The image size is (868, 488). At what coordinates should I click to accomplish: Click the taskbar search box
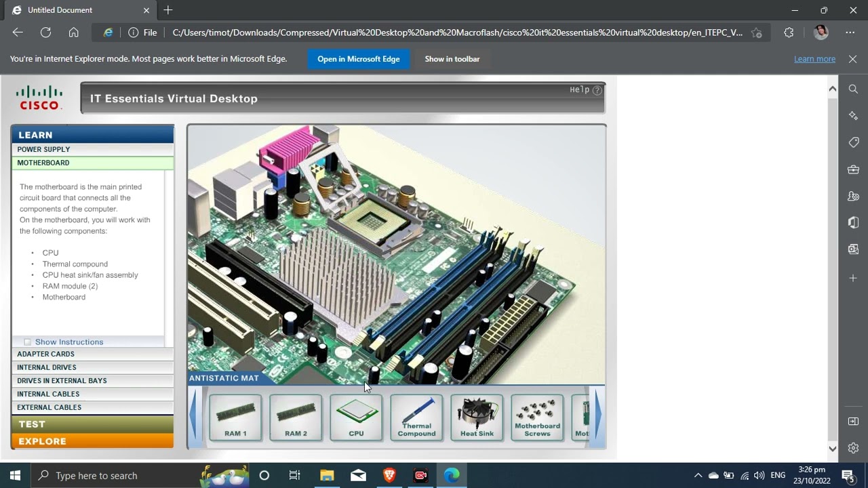tap(139, 475)
